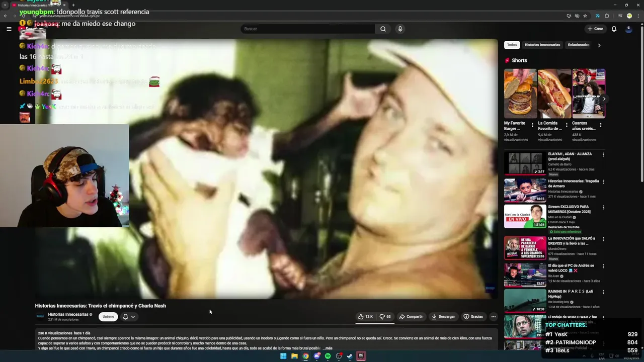Like the video with thumbs up
644x362 pixels.
coord(365,316)
